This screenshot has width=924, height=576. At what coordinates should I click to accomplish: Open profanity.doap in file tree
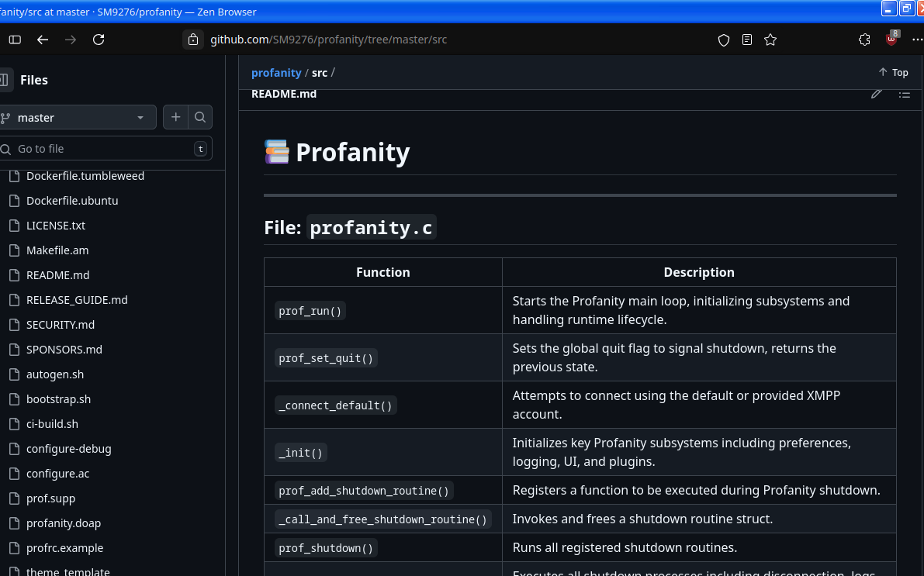pyautogui.click(x=64, y=523)
